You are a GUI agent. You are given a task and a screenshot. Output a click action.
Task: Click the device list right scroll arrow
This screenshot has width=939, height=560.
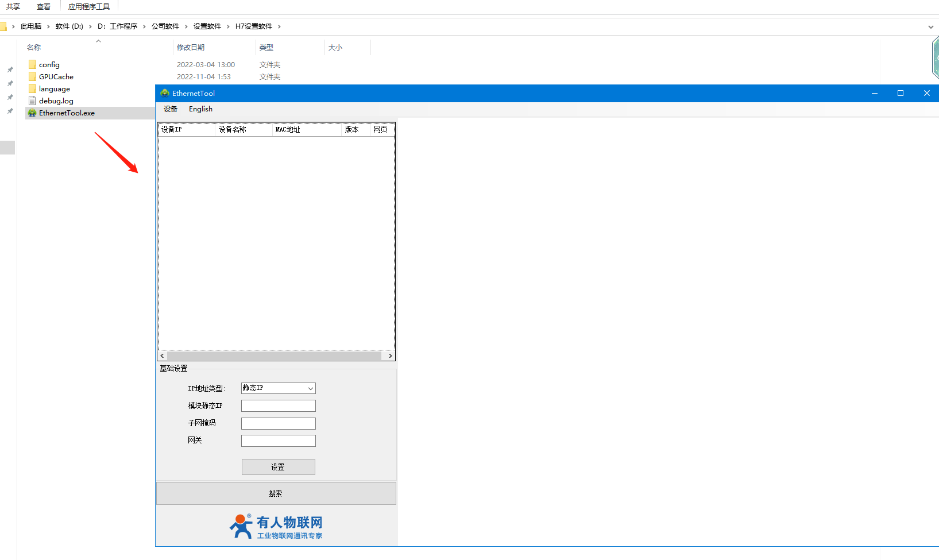(x=390, y=356)
